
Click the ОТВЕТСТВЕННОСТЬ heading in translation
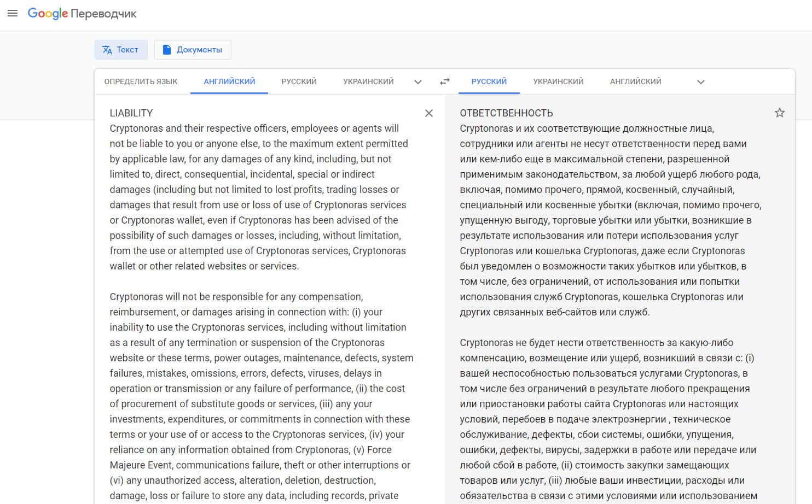[x=506, y=113]
